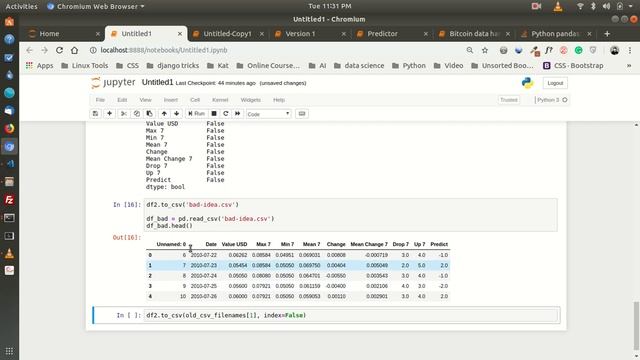Insert a cell below with the plus icon
The height and width of the screenshot is (360, 640).
click(109, 114)
